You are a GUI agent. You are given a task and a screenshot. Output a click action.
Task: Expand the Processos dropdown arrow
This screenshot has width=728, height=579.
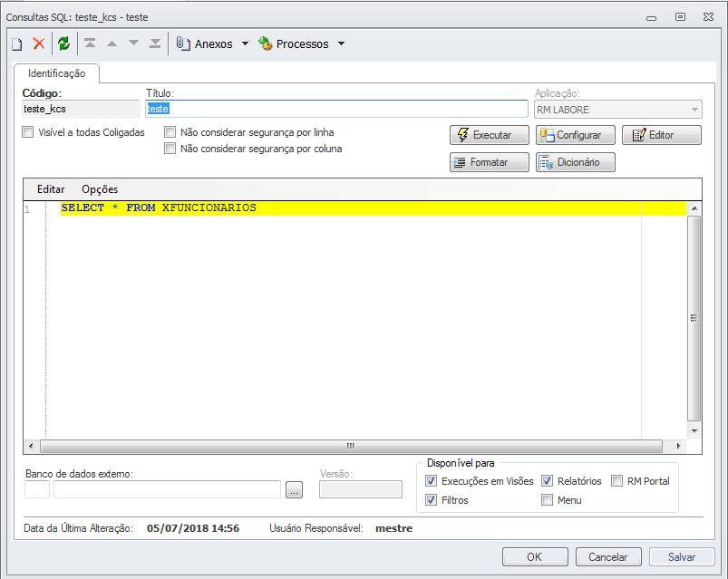[x=341, y=43]
